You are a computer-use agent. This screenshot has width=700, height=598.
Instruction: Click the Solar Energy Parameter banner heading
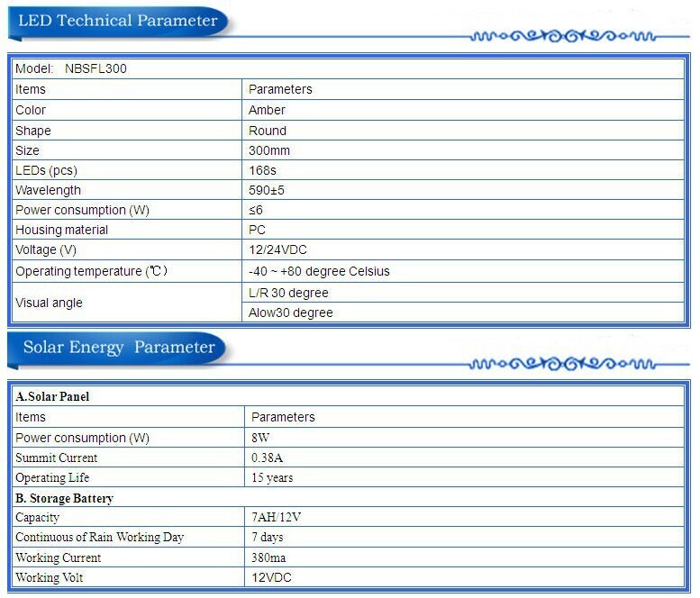tap(119, 348)
